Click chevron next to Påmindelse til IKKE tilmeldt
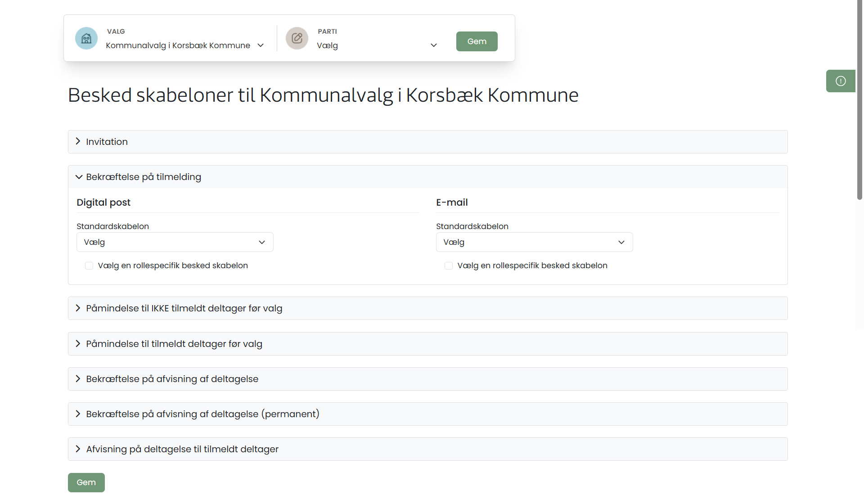This screenshot has height=504, width=864. coord(78,308)
